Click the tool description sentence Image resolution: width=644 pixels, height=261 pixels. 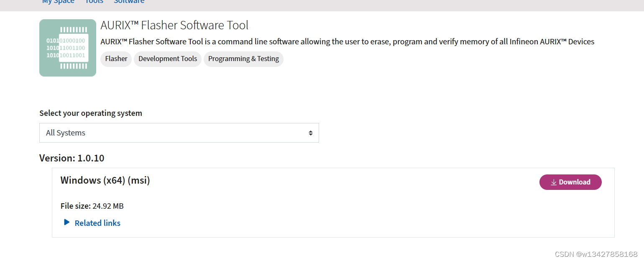(x=348, y=42)
